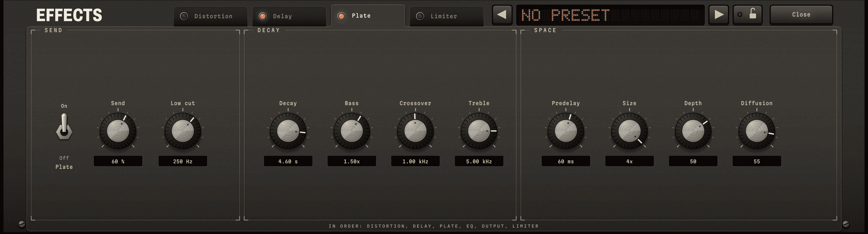Select the Crossover value field 1.00 kHz
The height and width of the screenshot is (234, 868).
[415, 161]
